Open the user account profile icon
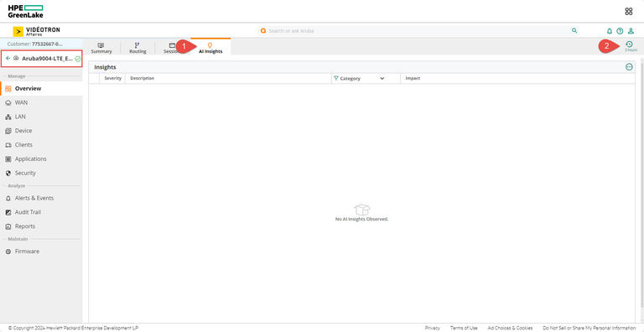The image size is (644, 332). [631, 31]
